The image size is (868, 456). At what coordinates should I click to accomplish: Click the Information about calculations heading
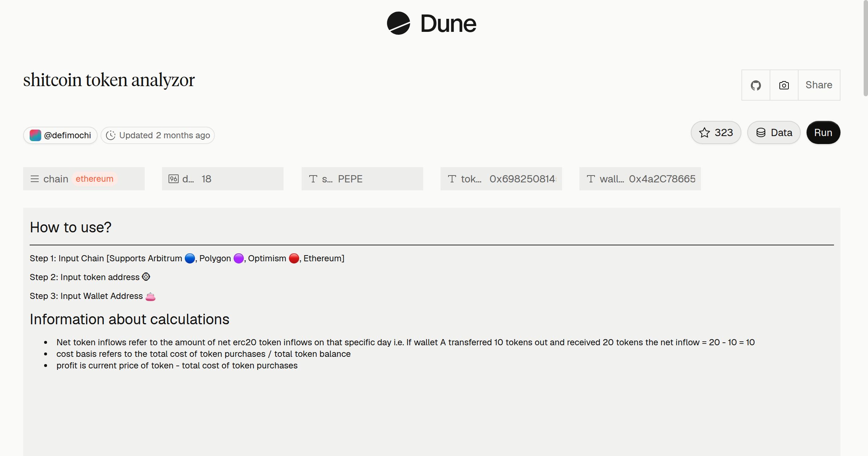click(129, 320)
